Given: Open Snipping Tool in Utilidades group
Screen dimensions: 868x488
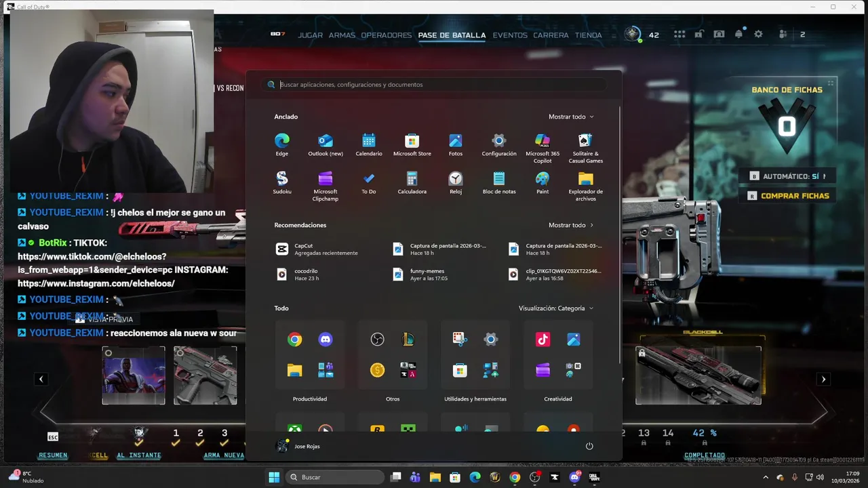Looking at the screenshot, I should [x=460, y=340].
